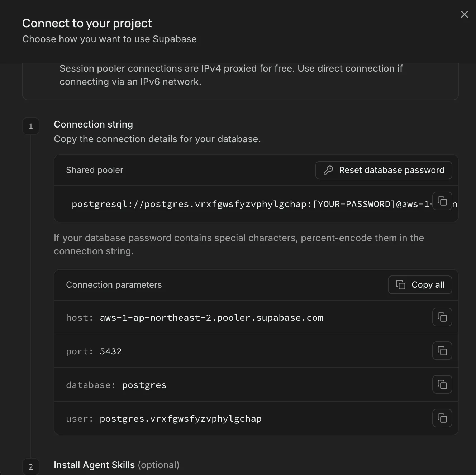Click the postgres.vrxfgwsfyzvphylgchap user value

[181, 419]
